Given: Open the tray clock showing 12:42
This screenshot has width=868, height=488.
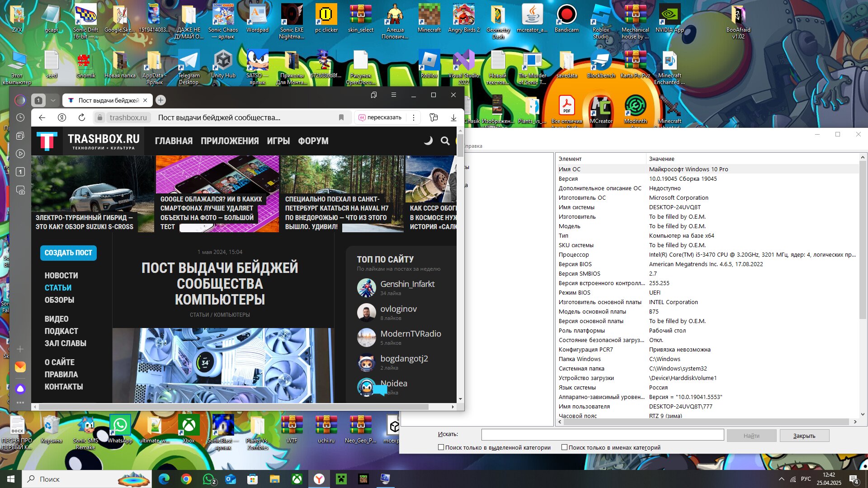Looking at the screenshot, I should pyautogui.click(x=829, y=479).
